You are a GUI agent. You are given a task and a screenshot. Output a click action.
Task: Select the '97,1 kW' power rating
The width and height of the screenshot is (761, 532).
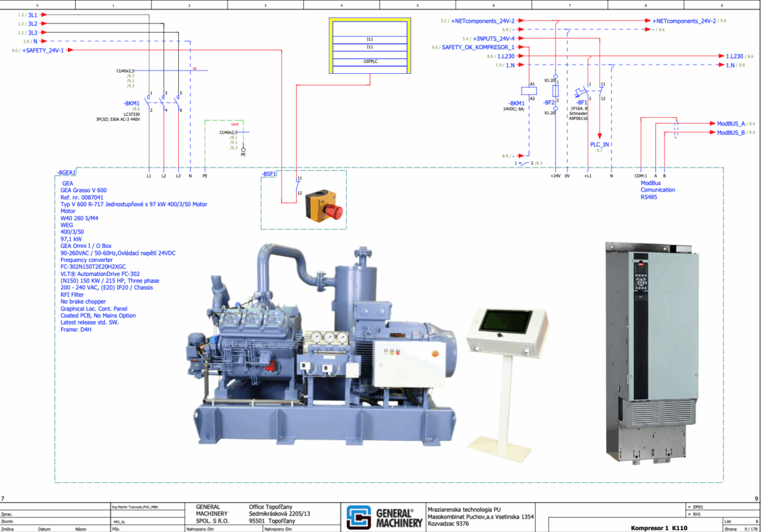click(71, 239)
